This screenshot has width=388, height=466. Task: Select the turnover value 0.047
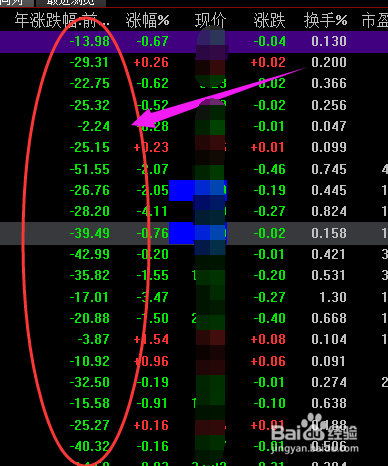click(329, 126)
